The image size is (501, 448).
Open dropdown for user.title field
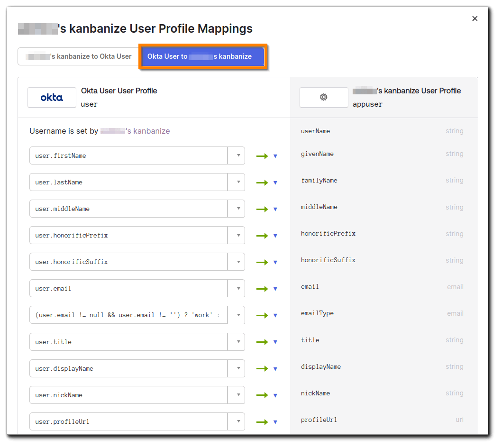coord(237,342)
